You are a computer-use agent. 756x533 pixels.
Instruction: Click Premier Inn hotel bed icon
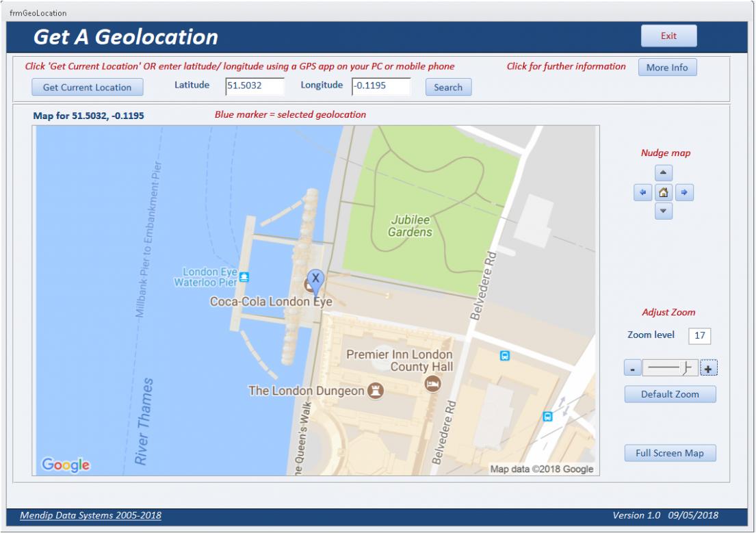(432, 384)
